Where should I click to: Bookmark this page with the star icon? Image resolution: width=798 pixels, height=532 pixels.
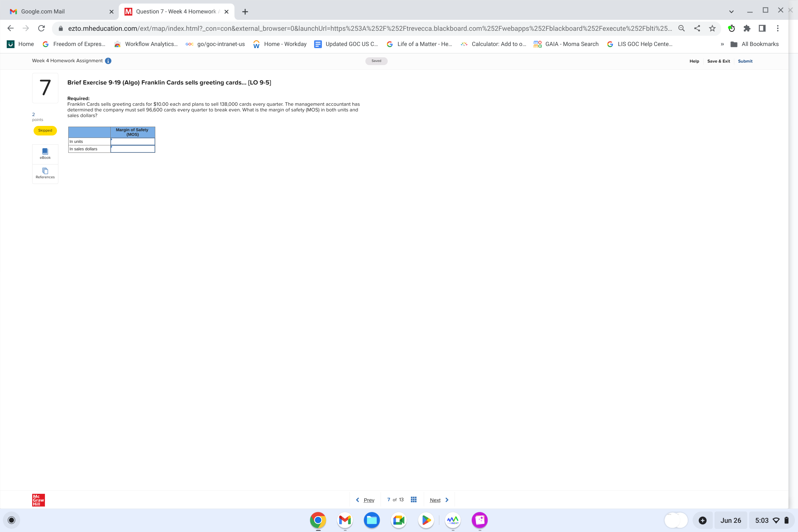pyautogui.click(x=712, y=28)
